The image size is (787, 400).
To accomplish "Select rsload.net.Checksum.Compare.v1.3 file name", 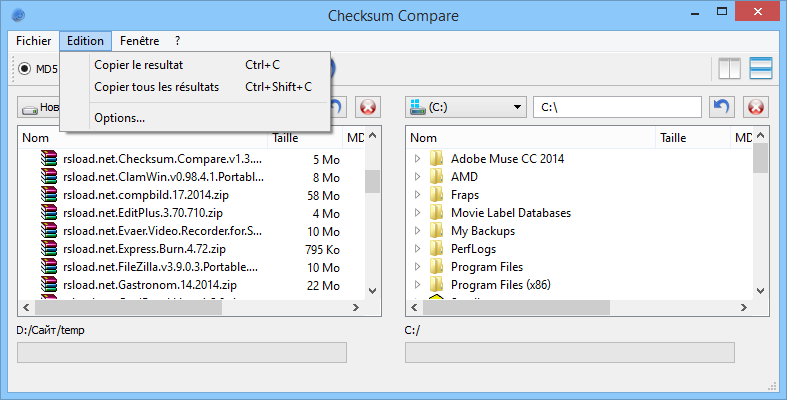I will [x=163, y=159].
